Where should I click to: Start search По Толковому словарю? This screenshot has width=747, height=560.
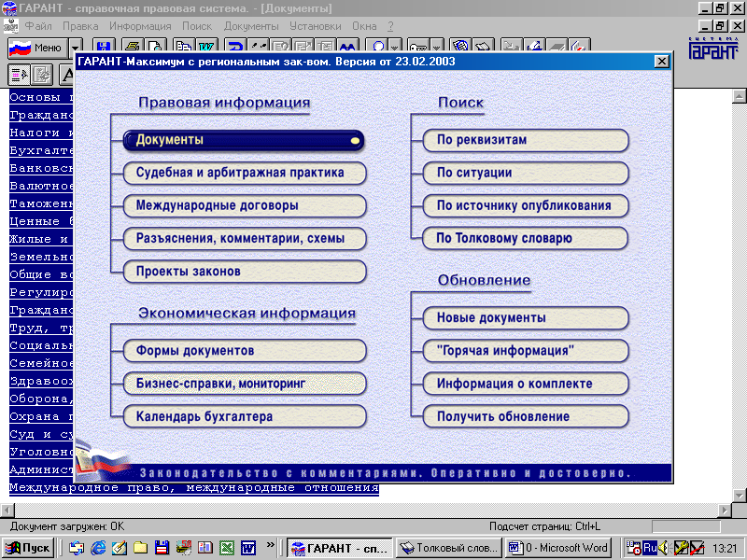click(x=526, y=239)
